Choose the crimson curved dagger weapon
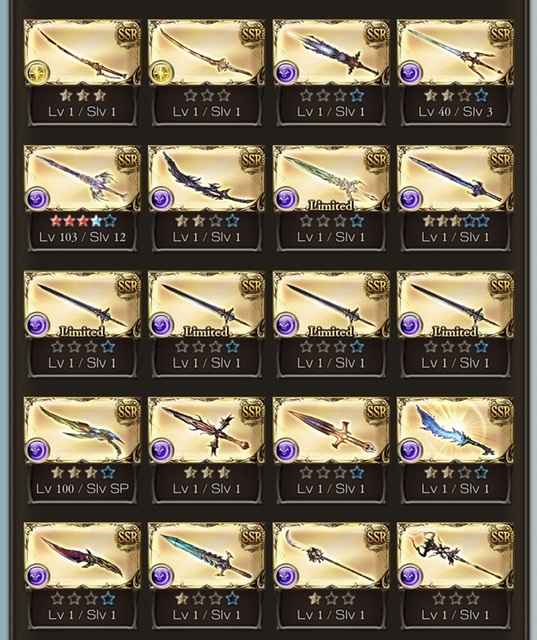Screen dimensions: 537x640 point(82,575)
